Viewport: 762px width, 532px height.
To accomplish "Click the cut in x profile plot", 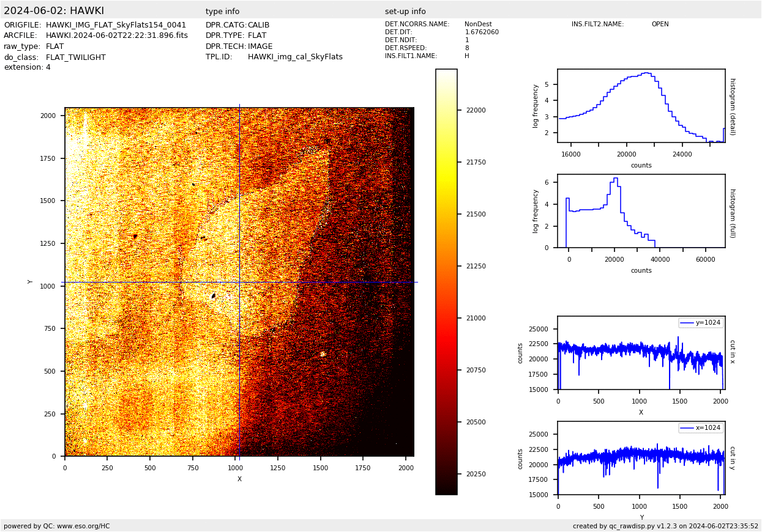I will 641,353.
